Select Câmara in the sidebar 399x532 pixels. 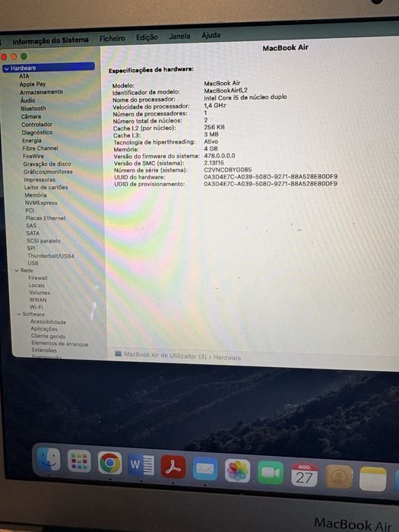31,116
